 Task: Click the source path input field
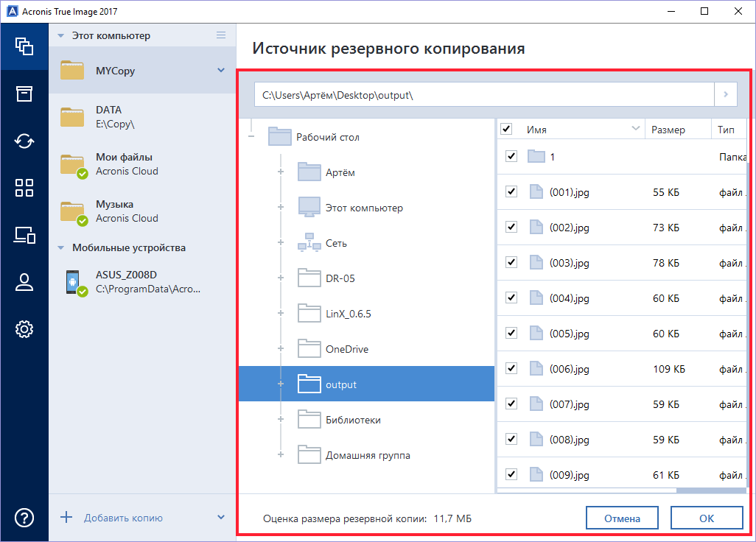[483, 94]
